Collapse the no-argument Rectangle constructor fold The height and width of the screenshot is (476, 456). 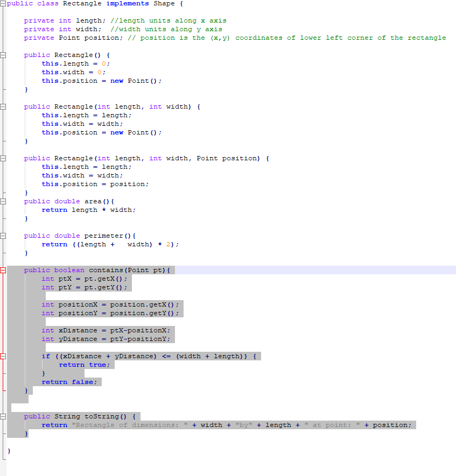[2, 54]
